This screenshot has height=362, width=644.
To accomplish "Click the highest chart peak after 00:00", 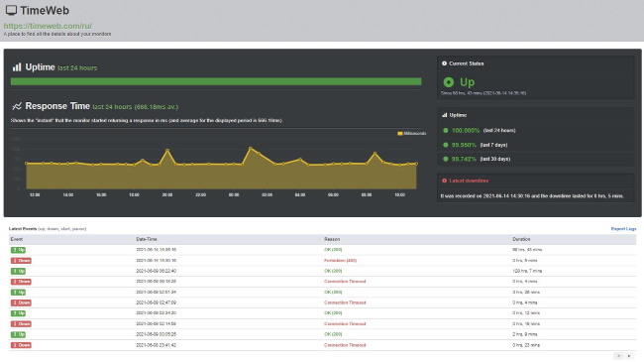I will coord(250,148).
